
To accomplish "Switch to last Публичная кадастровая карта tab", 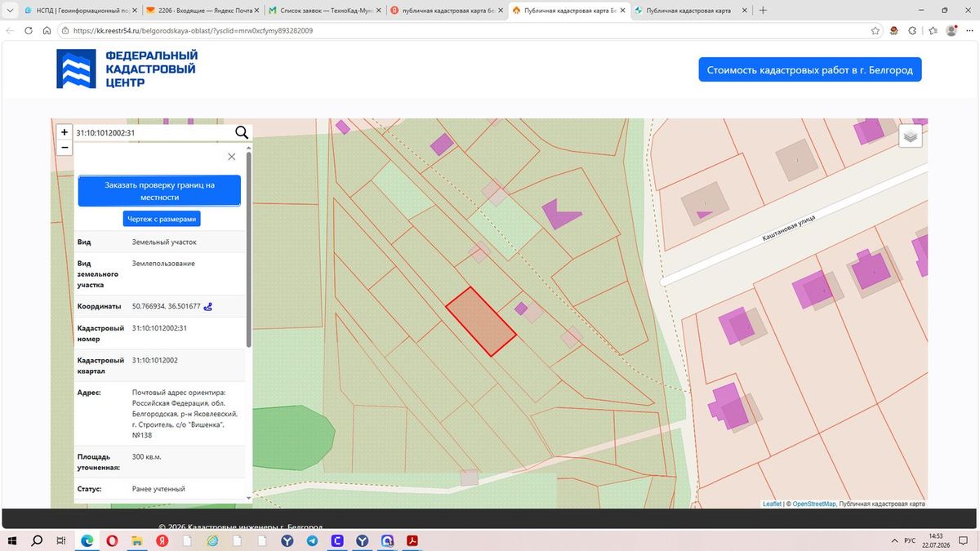I will coord(693,11).
